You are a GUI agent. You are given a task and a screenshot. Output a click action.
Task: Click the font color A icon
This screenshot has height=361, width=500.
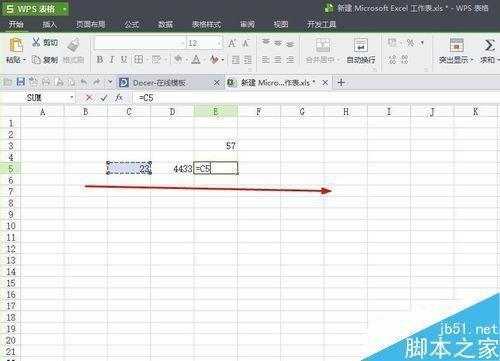196,60
